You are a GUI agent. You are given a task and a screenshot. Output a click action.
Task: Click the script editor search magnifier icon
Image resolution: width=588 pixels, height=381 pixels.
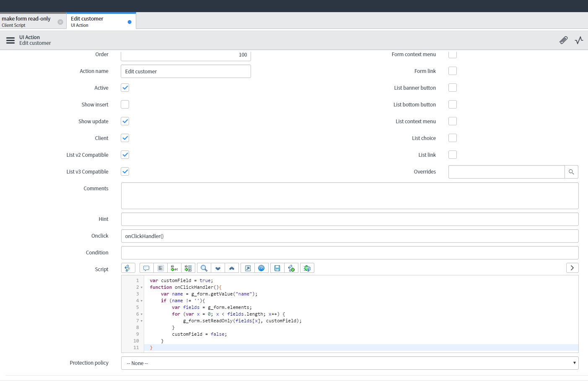[204, 268]
